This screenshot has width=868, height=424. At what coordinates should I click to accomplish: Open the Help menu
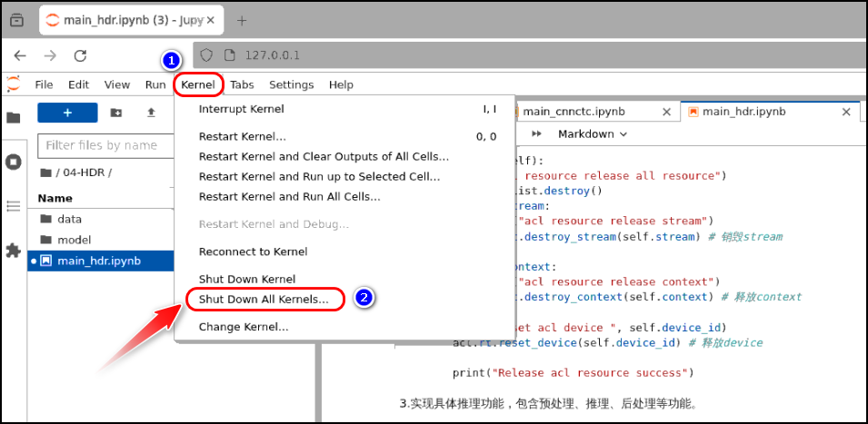(341, 84)
